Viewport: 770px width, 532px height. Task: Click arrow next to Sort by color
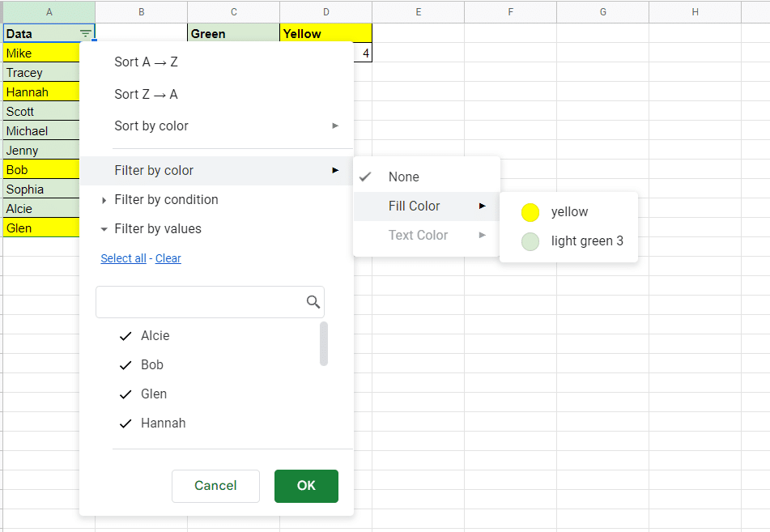point(335,126)
